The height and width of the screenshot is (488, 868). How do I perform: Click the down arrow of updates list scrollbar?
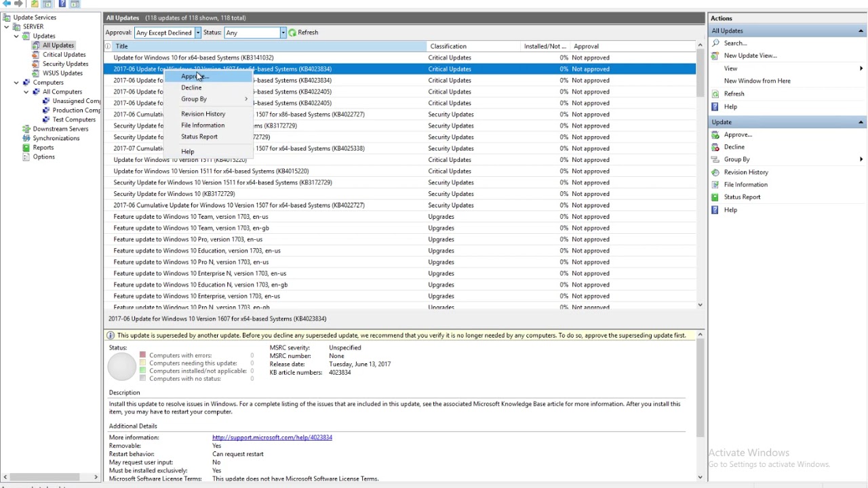tap(700, 305)
